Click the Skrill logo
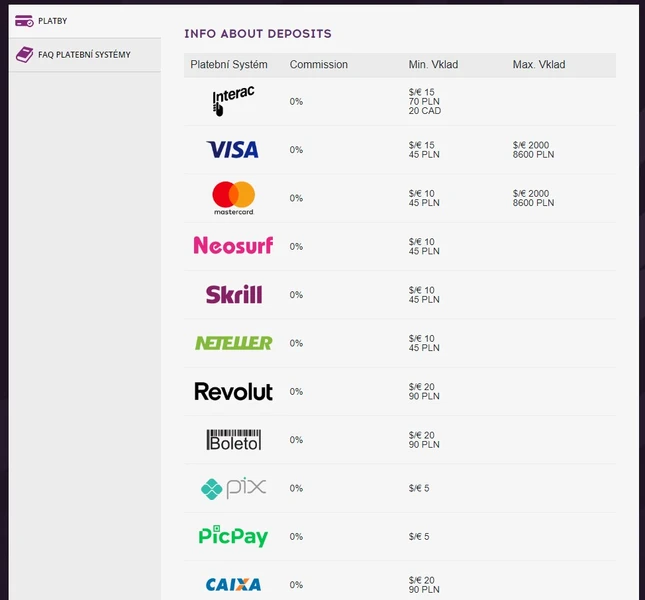Viewport: 645px width, 600px height. 233,294
